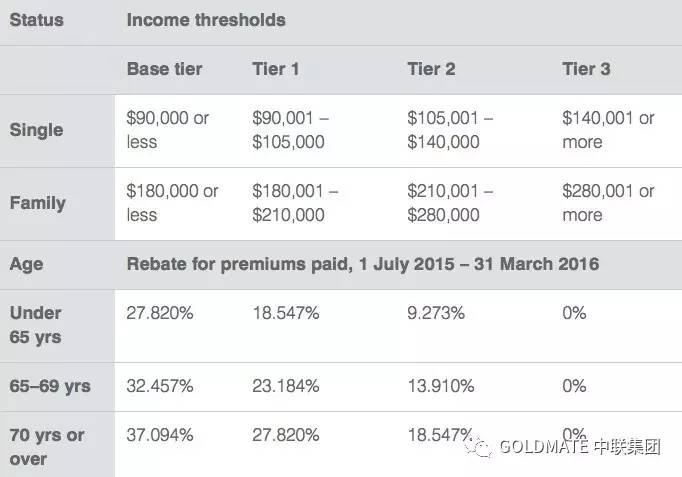The height and width of the screenshot is (477, 682).
Task: Select the Under 65 yrs row label
Action: coord(35,325)
